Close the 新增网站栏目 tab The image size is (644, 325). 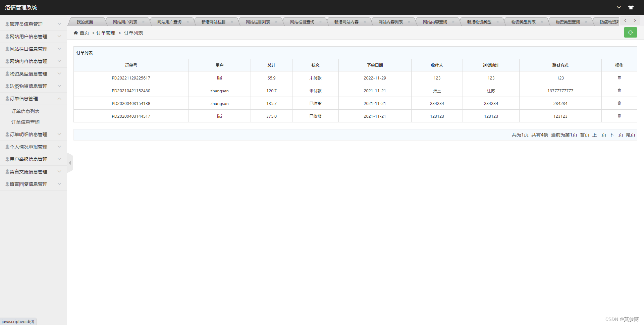click(232, 22)
